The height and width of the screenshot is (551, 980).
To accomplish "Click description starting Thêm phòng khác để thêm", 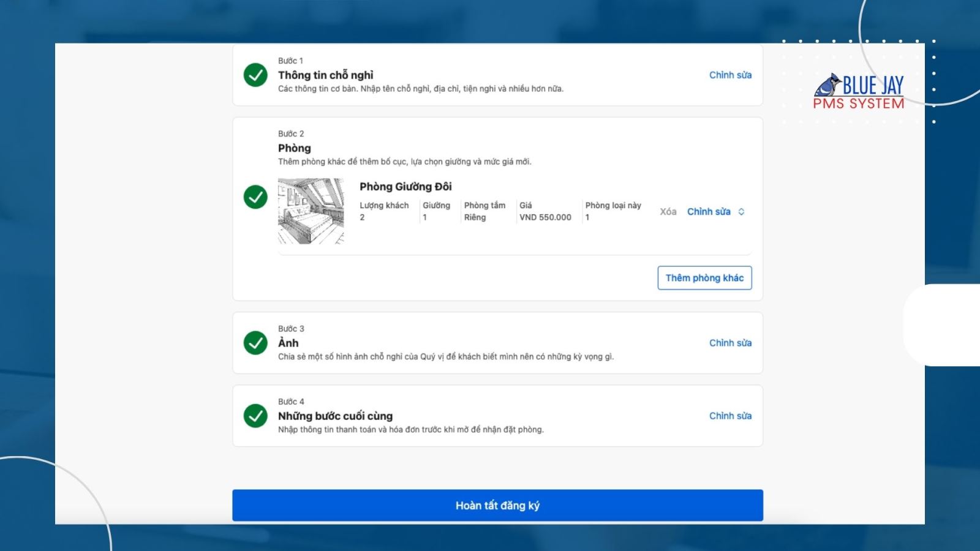I will point(405,162).
